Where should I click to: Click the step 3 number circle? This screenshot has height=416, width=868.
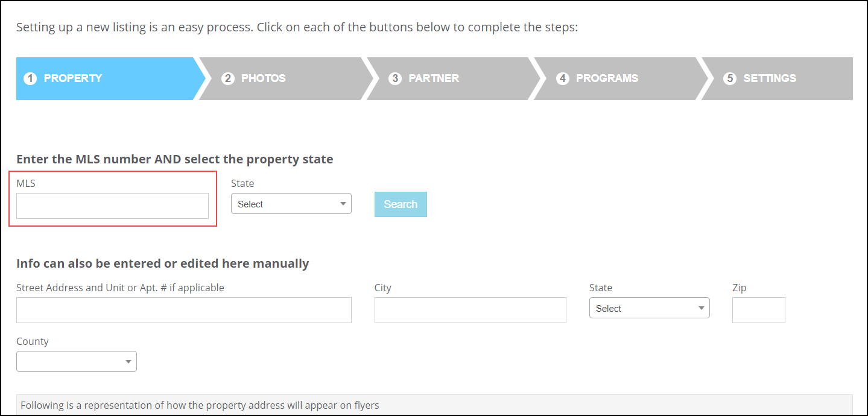394,78
